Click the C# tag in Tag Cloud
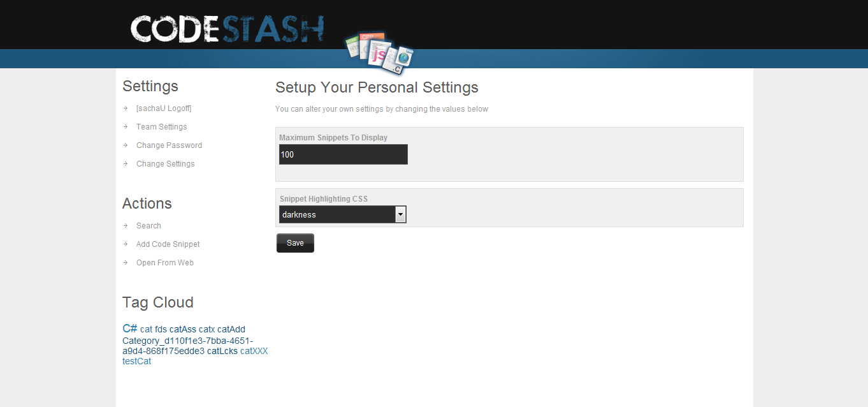 tap(130, 329)
